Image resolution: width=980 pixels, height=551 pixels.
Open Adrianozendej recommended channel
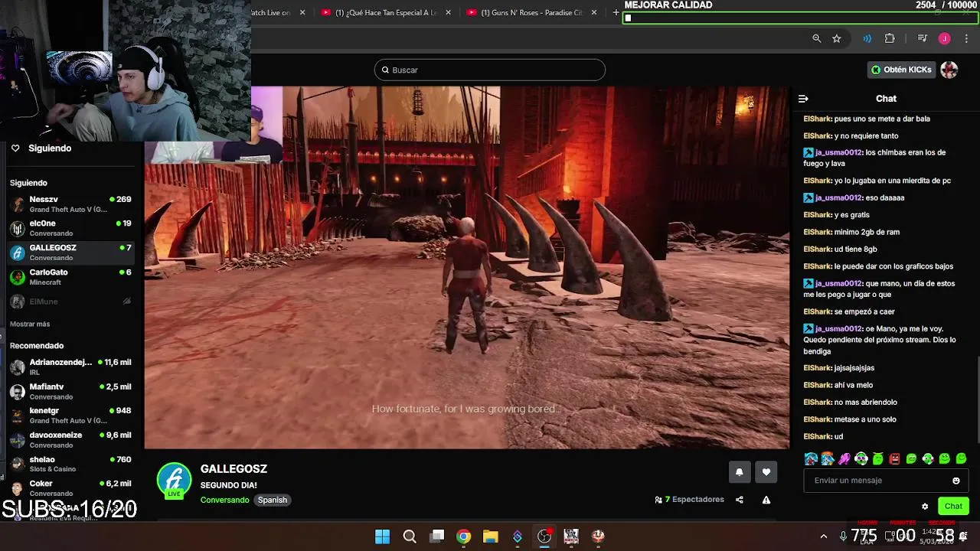pos(70,367)
